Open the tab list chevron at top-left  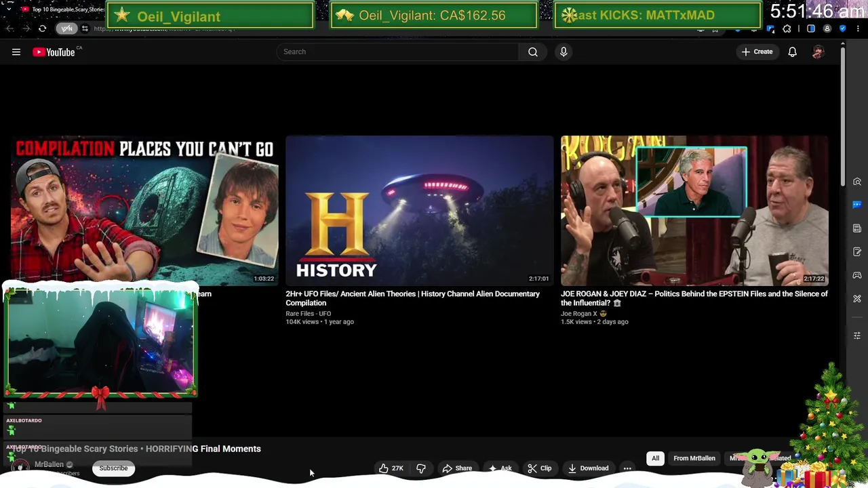pos(9,9)
